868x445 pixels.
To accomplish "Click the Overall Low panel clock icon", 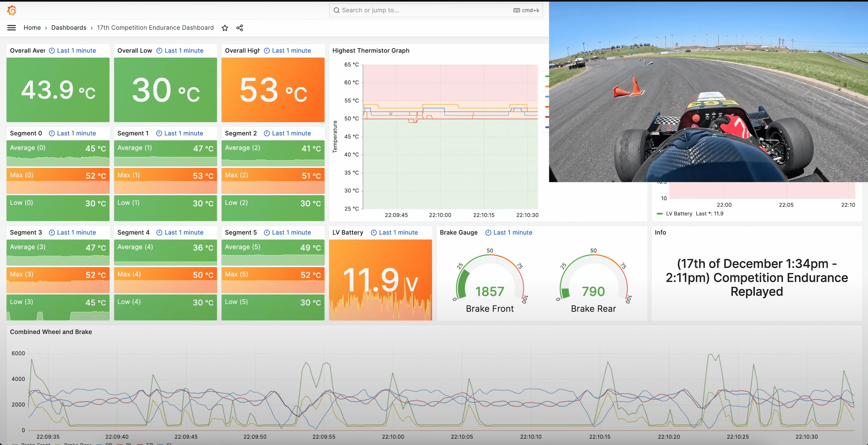I will click(159, 51).
